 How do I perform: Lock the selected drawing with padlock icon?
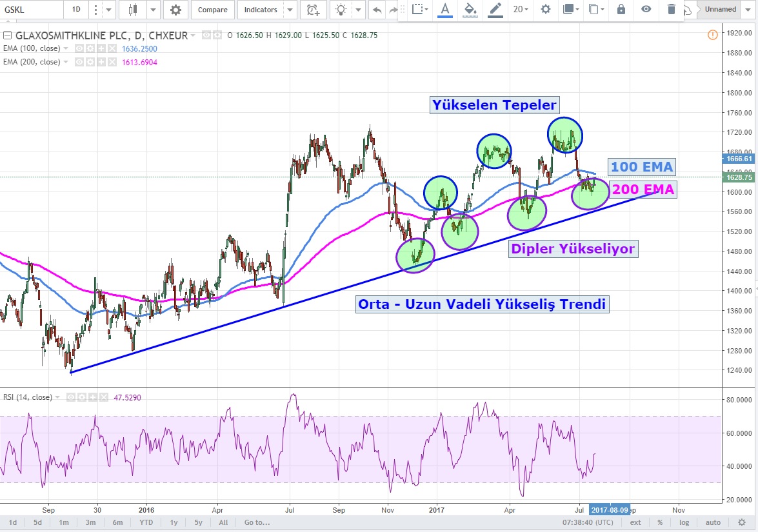(x=621, y=9)
